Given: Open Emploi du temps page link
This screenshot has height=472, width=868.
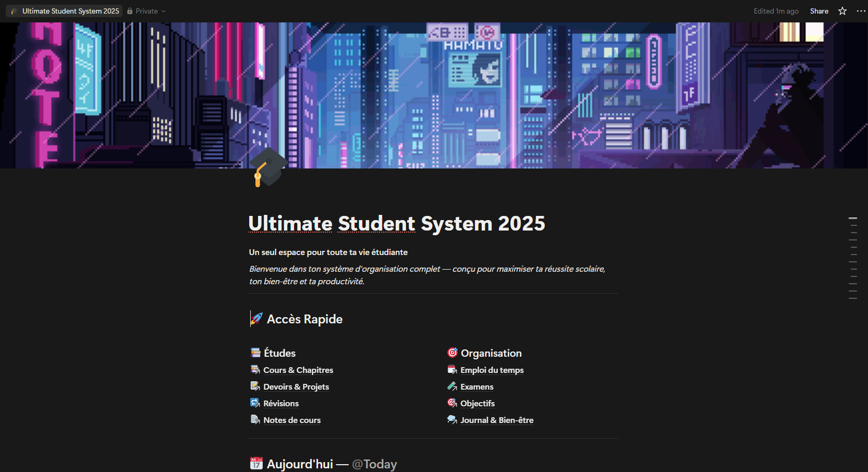Looking at the screenshot, I should pos(492,370).
